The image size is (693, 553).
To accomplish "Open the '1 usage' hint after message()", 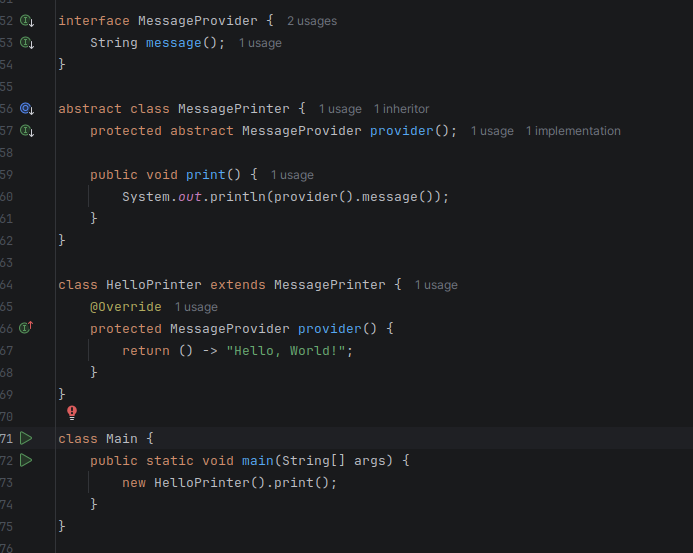I will point(260,43).
